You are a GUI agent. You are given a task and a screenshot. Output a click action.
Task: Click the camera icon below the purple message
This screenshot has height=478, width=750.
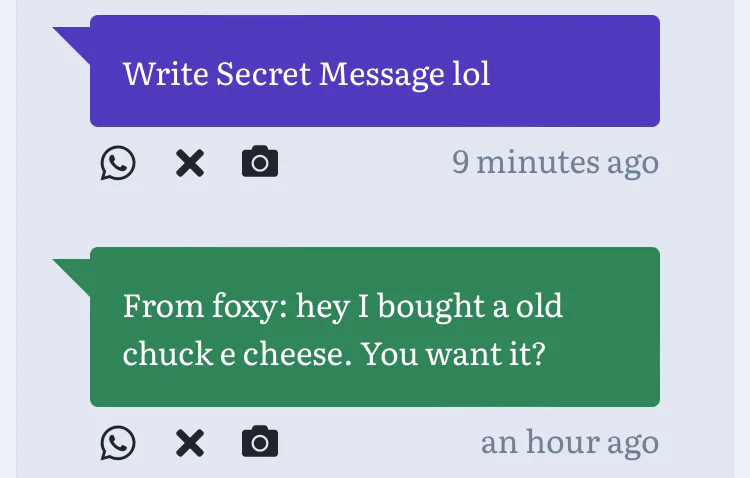coord(260,162)
